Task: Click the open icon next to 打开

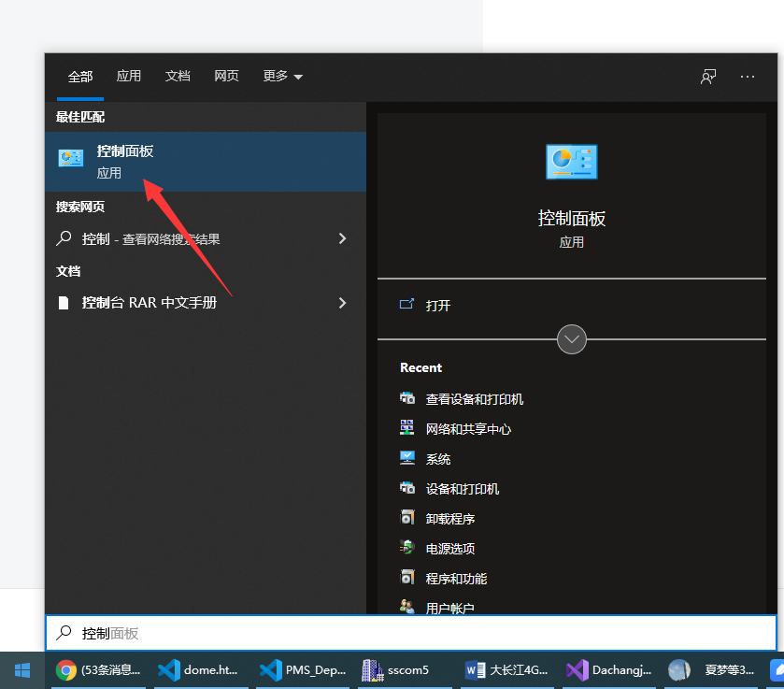Action: pyautogui.click(x=406, y=304)
